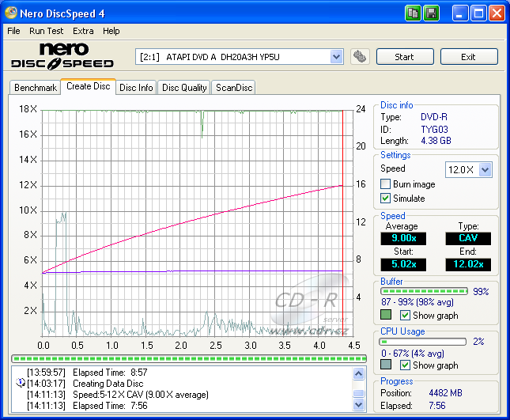Select the Create Disc tab

[x=88, y=86]
